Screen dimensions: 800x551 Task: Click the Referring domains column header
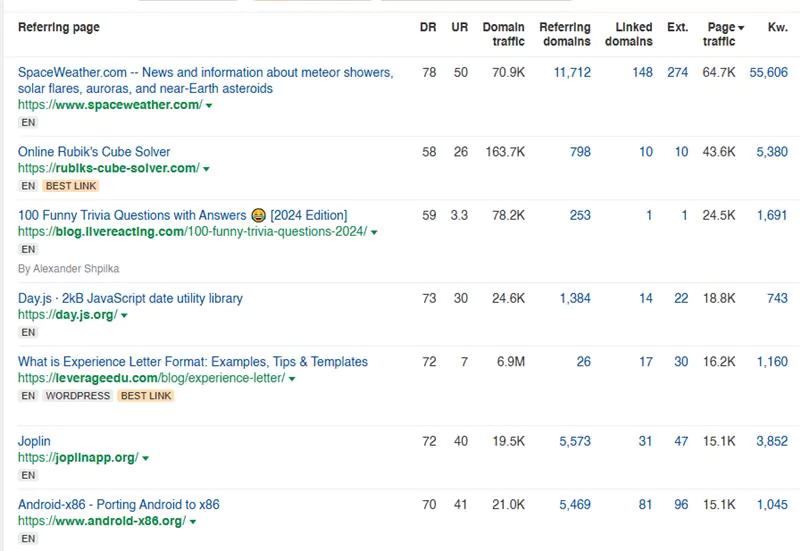(x=565, y=34)
